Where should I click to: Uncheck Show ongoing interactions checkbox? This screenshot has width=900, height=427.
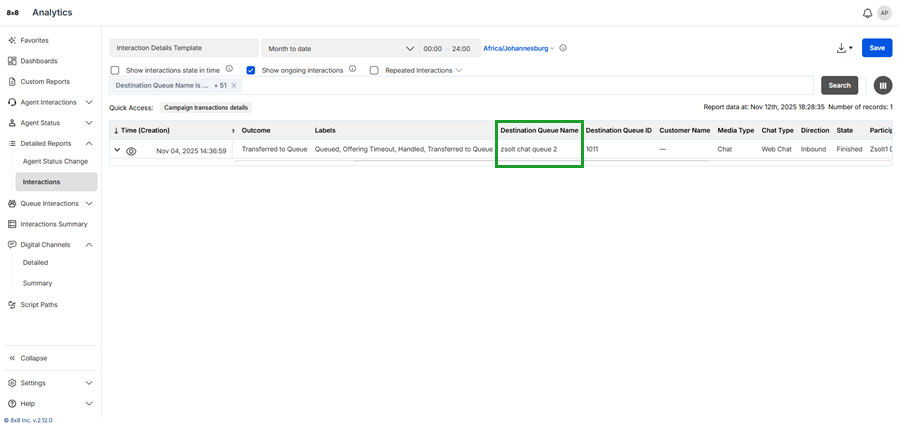click(251, 70)
